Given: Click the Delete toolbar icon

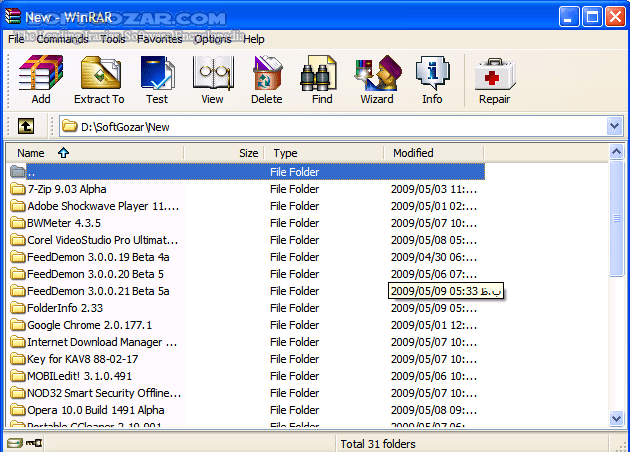Looking at the screenshot, I should [x=267, y=73].
